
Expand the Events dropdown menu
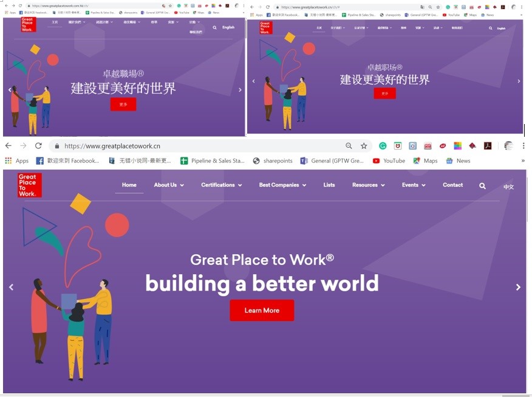pos(414,185)
